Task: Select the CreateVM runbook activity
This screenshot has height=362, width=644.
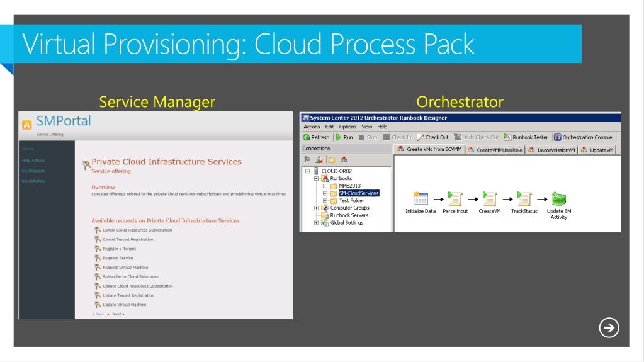Action: coord(490,198)
